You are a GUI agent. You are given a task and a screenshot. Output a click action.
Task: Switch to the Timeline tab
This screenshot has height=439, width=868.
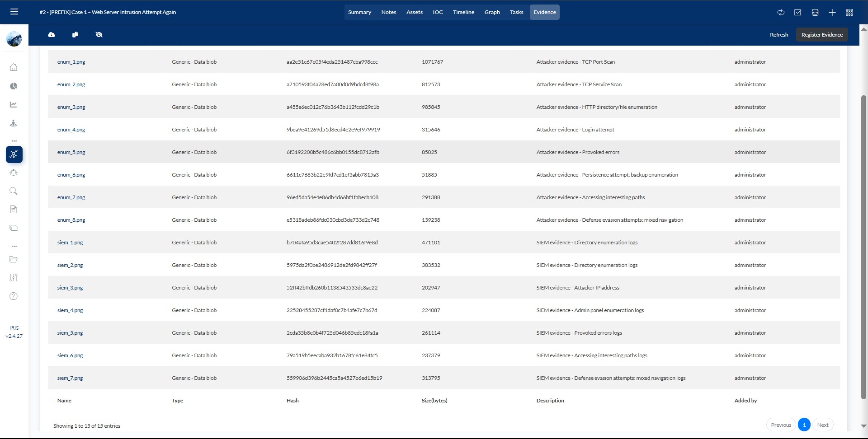[463, 12]
